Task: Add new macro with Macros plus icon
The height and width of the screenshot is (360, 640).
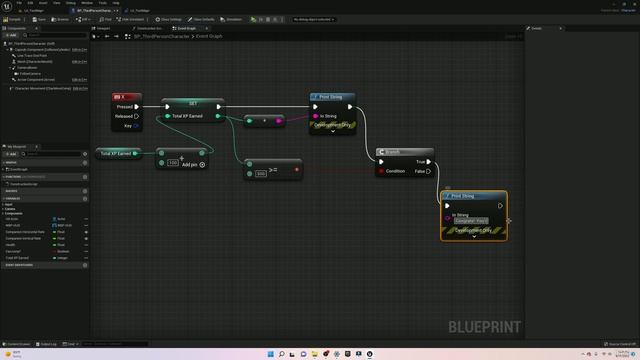Action: pos(85,191)
